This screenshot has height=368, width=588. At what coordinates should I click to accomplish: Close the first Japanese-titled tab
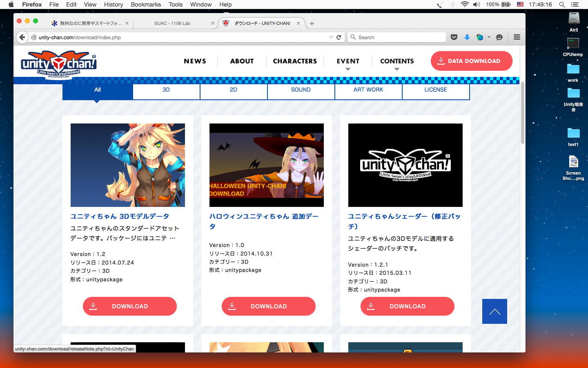point(127,23)
